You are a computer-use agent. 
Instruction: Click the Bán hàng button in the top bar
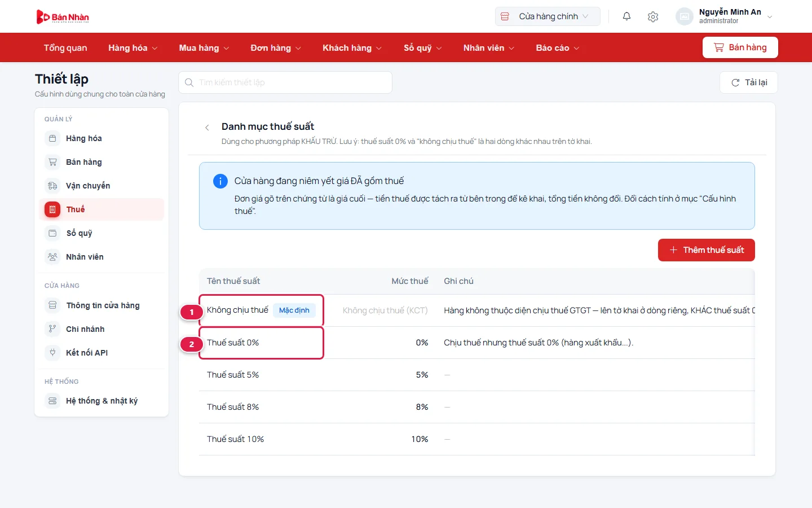tap(740, 47)
